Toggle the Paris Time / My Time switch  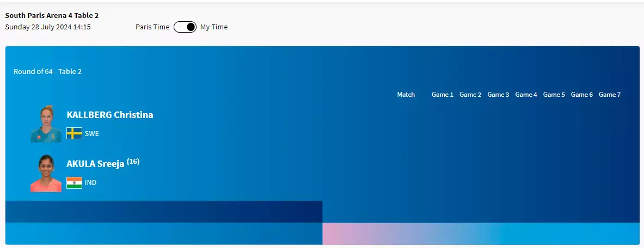point(185,27)
